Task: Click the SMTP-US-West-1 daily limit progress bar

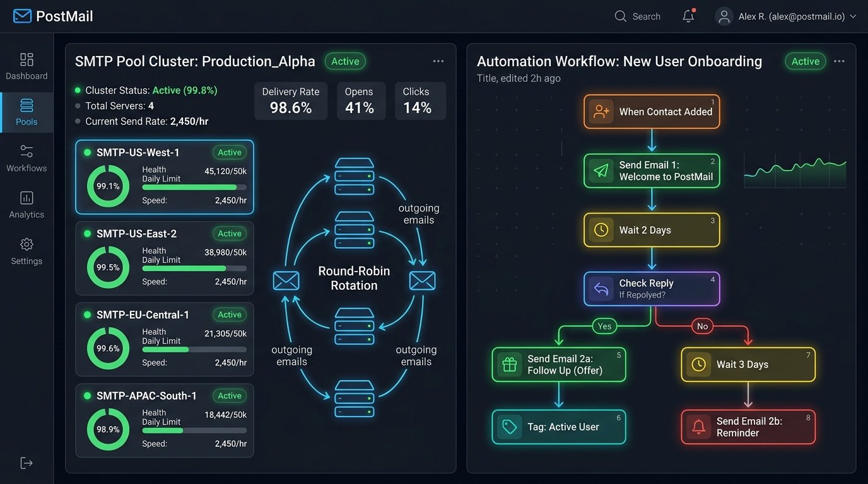Action: (194, 187)
